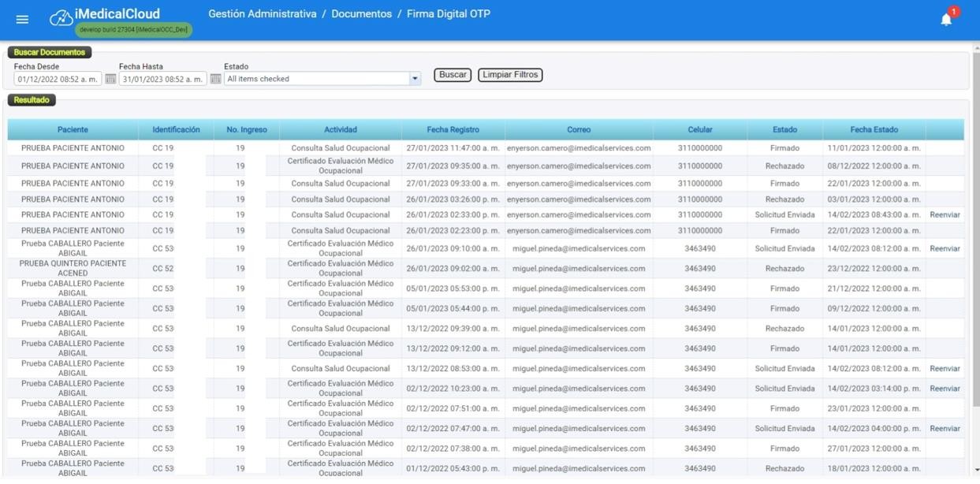
Task: Click Reenviar for the 08:43:00 a. m. request
Action: click(945, 215)
